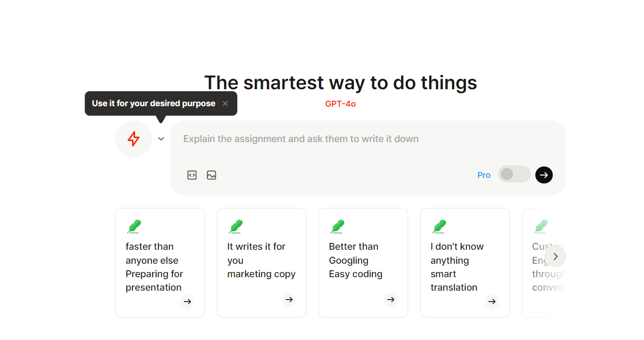Click the Pro label link
644x340 pixels.
(x=484, y=175)
